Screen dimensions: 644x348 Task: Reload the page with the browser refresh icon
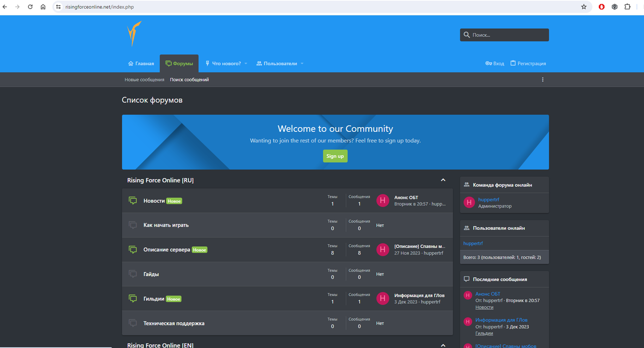[x=30, y=7]
